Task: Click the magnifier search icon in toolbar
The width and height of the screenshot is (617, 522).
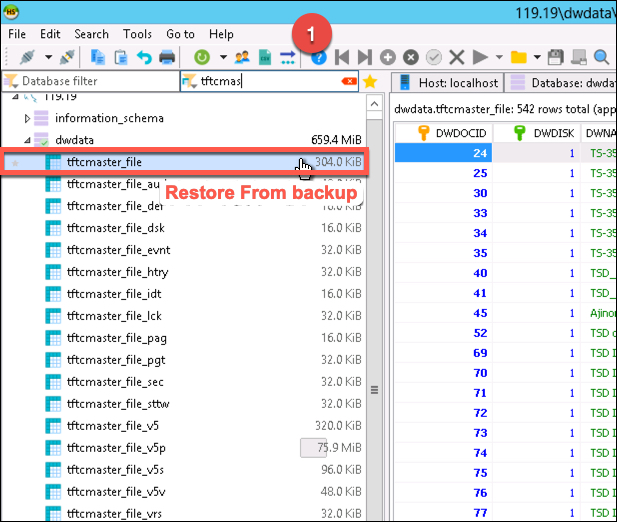Action: pos(601,57)
